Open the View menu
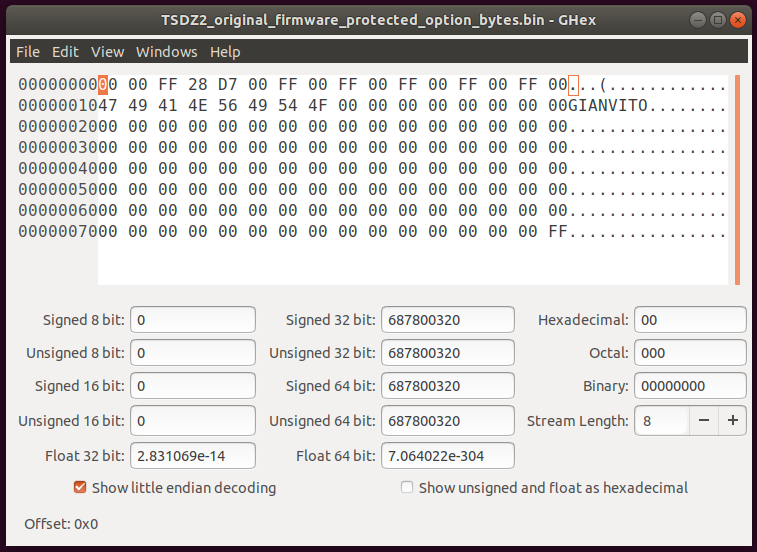757x552 pixels. click(108, 52)
